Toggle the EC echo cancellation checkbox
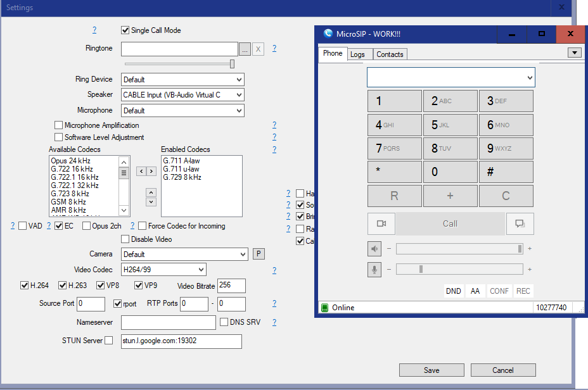Image resolution: width=588 pixels, height=390 pixels. pyautogui.click(x=58, y=226)
